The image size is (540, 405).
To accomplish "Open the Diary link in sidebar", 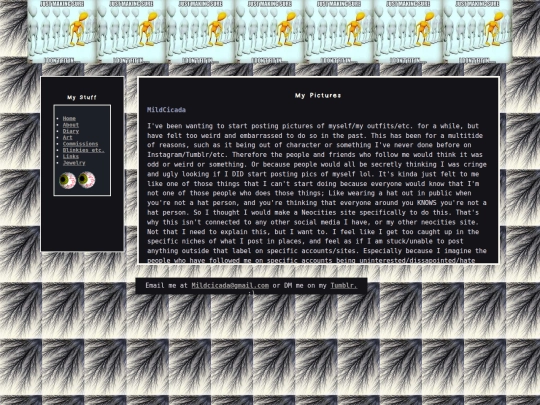I will [71, 131].
